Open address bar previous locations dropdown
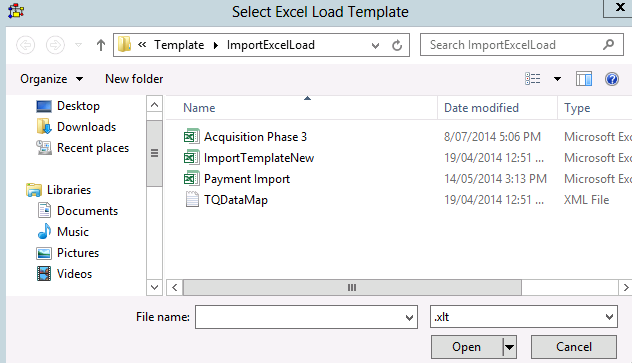 coord(375,46)
